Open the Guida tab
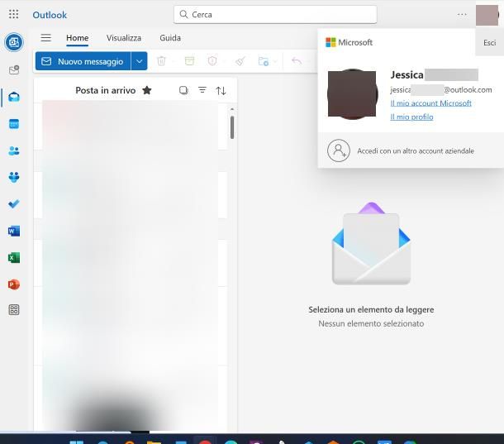Image resolution: width=504 pixels, height=444 pixels. 170,38
